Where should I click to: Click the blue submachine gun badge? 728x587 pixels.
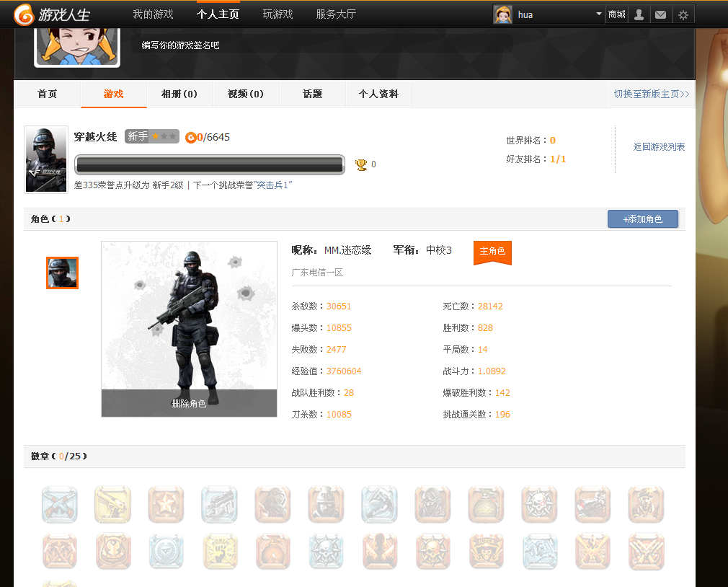[x=220, y=504]
